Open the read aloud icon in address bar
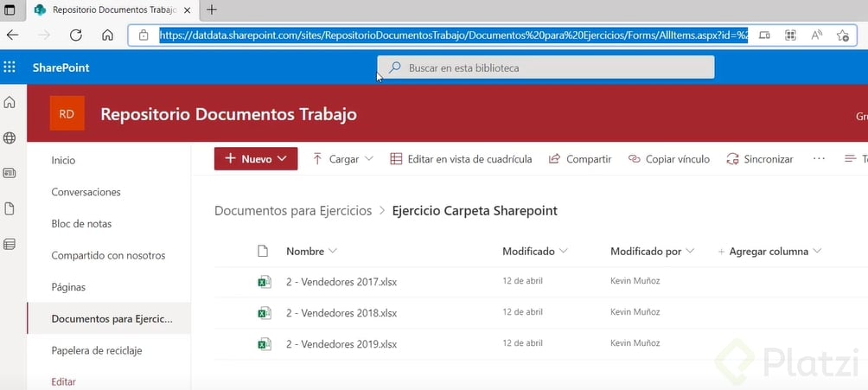The width and height of the screenshot is (868, 390). pos(816,35)
